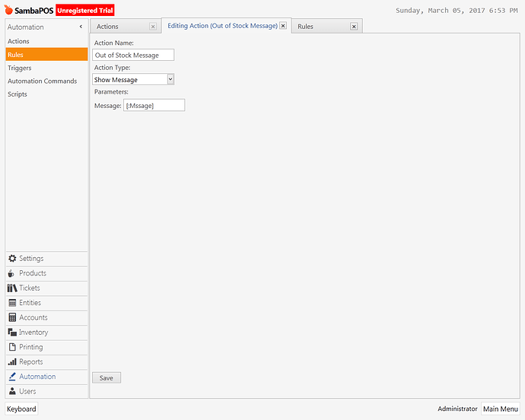This screenshot has width=525, height=420.
Task: Click the Accounts calculator icon
Action: pyautogui.click(x=12, y=317)
